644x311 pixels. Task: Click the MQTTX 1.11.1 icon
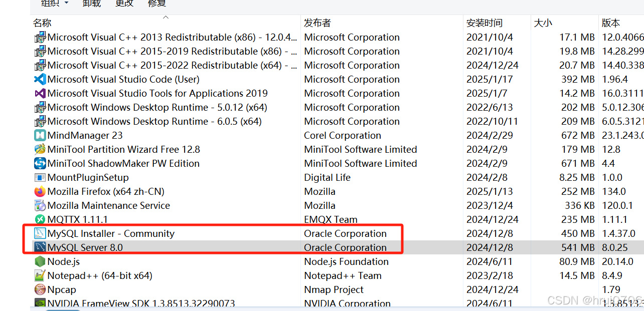[40, 219]
